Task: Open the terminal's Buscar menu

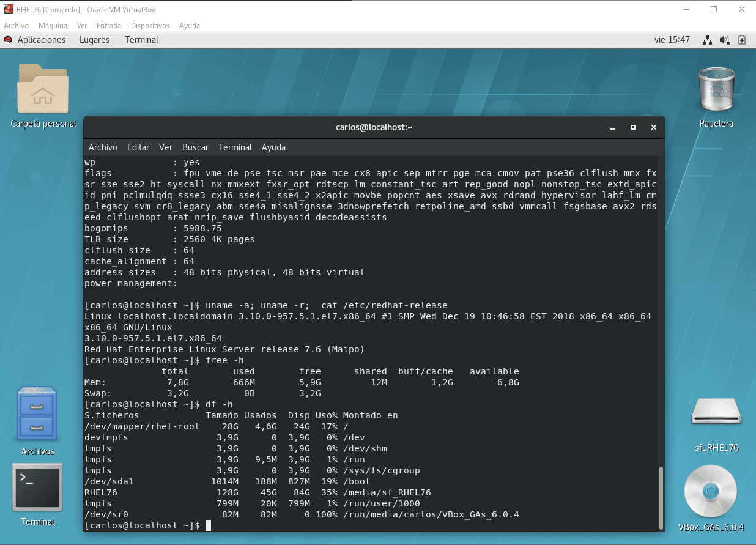Action: coord(195,147)
